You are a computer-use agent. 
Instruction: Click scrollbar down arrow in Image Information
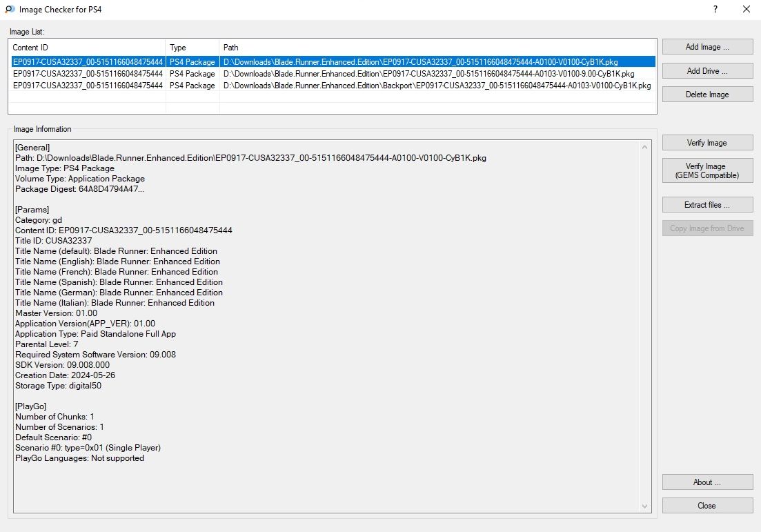coord(644,506)
